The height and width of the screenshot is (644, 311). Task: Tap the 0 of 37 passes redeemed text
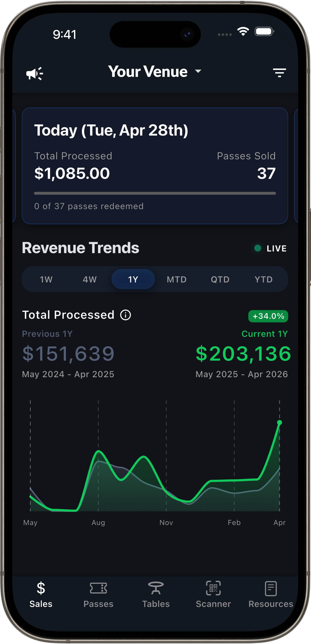pyautogui.click(x=89, y=206)
